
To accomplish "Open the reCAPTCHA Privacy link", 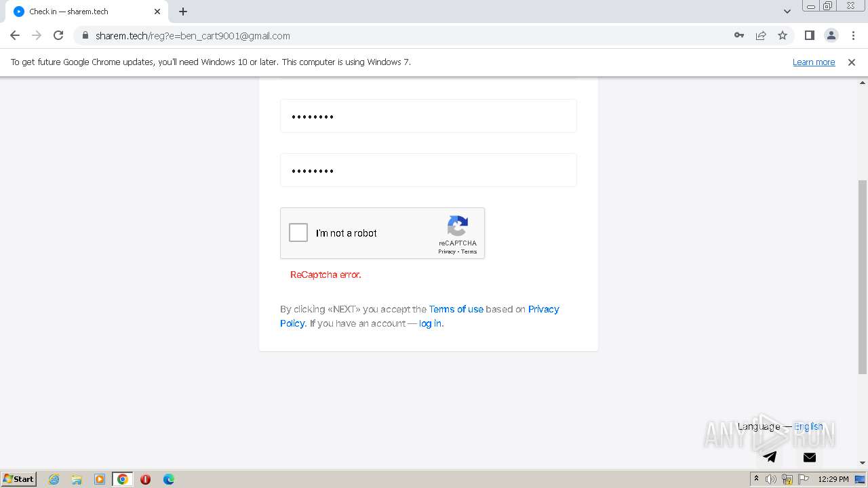I will coord(446,251).
